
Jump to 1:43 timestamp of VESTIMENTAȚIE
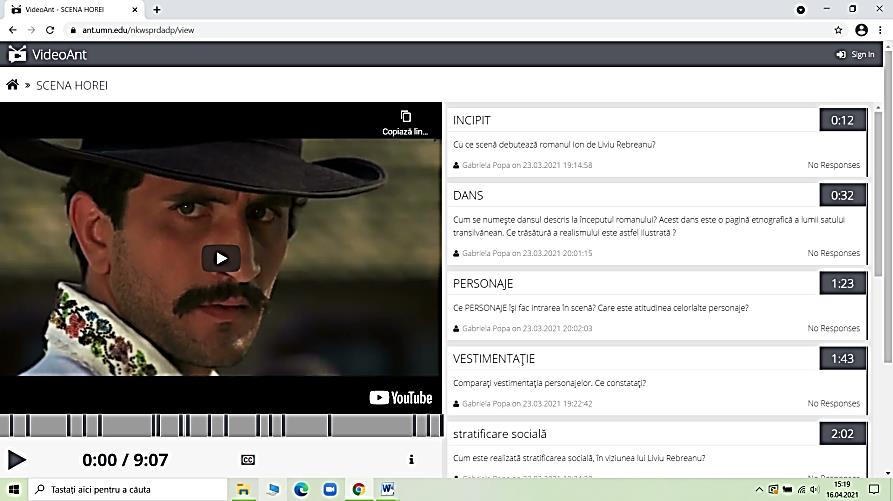click(842, 359)
